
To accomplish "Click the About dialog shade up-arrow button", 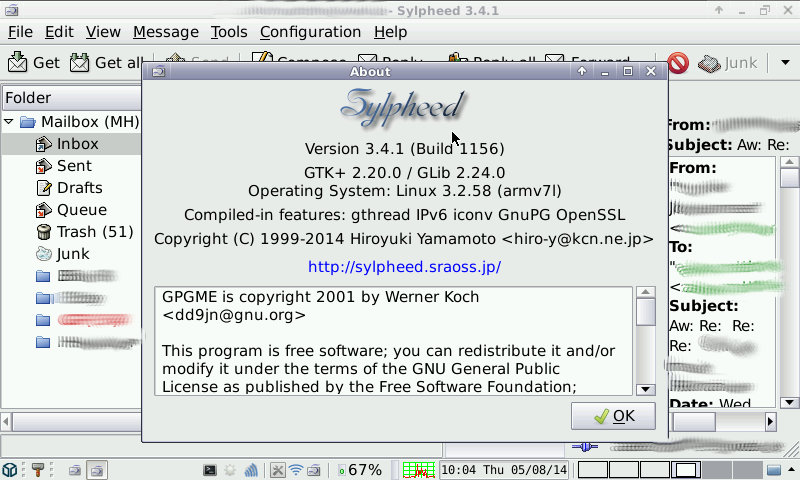I will (582, 71).
